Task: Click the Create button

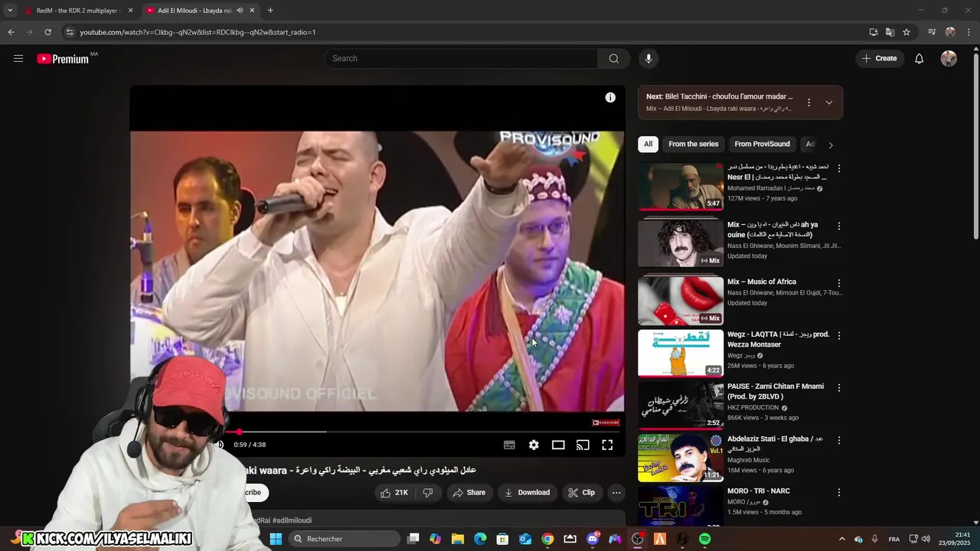Action: [879, 58]
